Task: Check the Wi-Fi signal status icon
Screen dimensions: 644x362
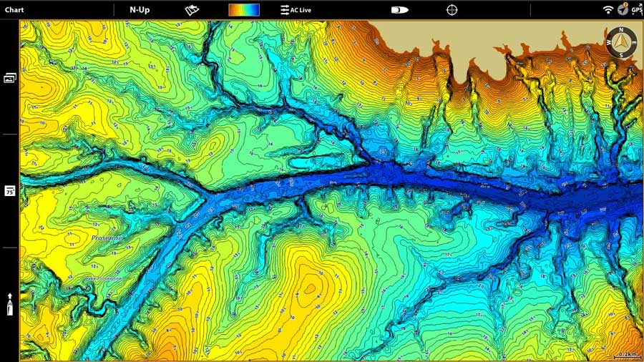Action: (608, 10)
